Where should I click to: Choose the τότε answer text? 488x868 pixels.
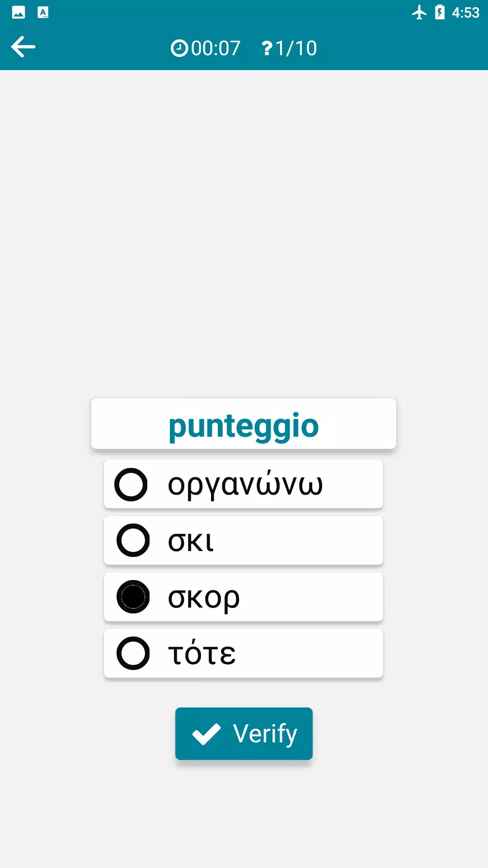point(202,654)
